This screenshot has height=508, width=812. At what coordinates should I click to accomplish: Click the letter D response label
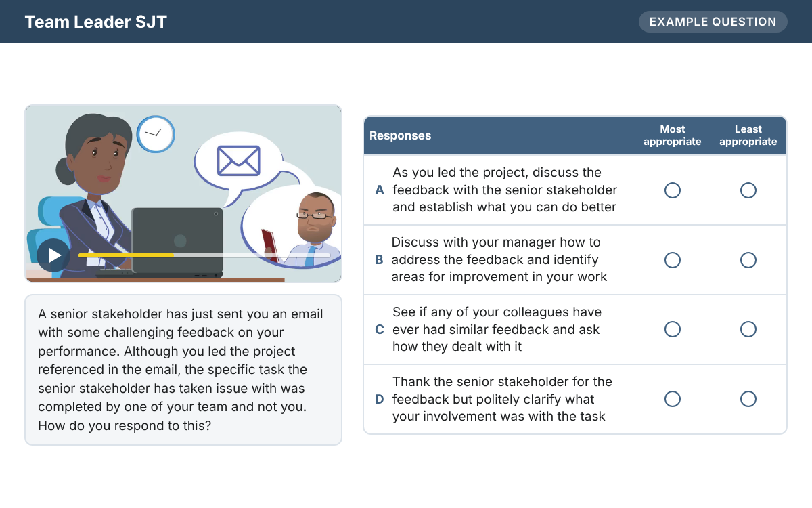point(380,400)
